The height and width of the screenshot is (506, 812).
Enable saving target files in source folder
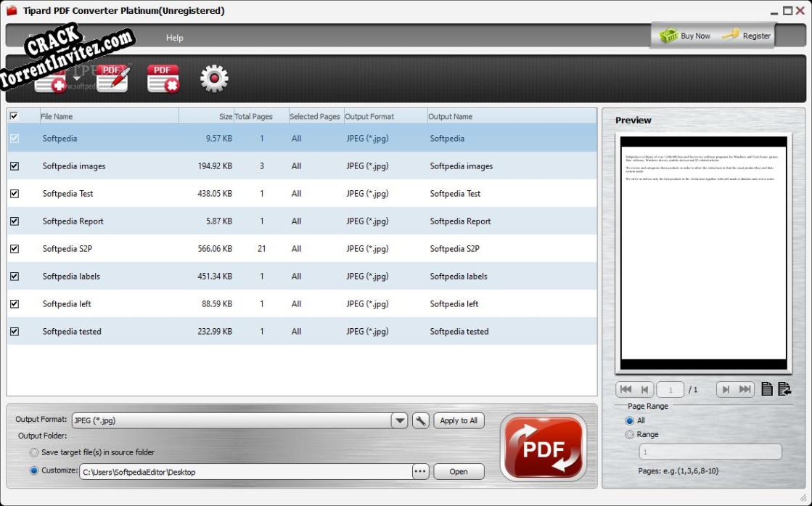click(x=33, y=452)
